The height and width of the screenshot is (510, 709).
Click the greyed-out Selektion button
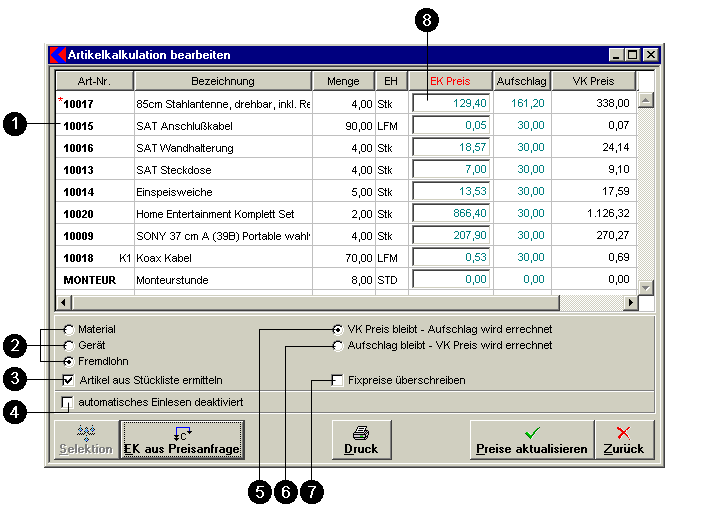pos(86,439)
